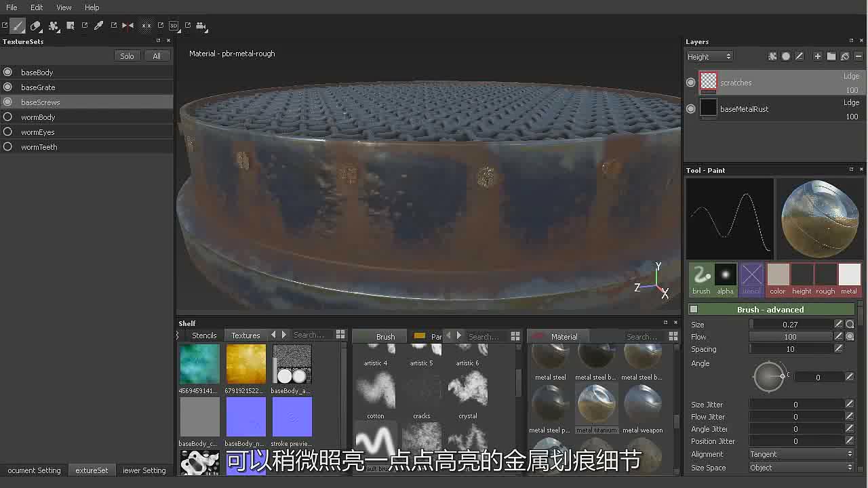Viewport: 868px width, 488px height.
Task: Change scratches layer blend mode Ldge
Action: (851, 76)
